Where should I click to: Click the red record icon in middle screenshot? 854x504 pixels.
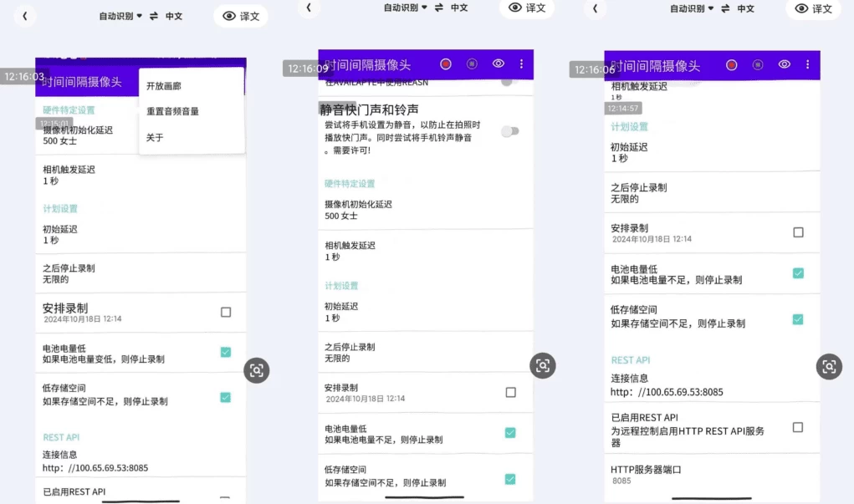[446, 64]
